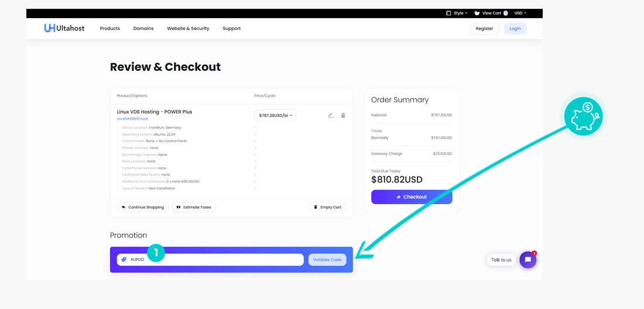
Task: Click the Control Panel None row
Action: click(x=154, y=141)
